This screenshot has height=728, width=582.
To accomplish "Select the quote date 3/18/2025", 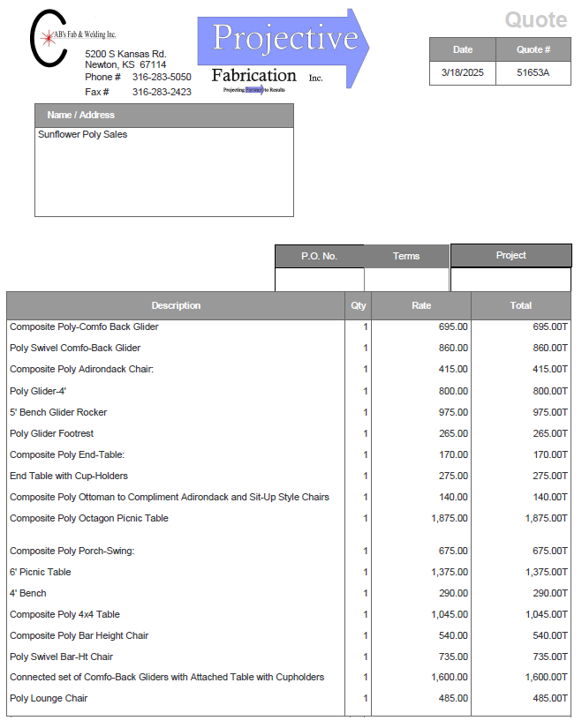I will 462,73.
